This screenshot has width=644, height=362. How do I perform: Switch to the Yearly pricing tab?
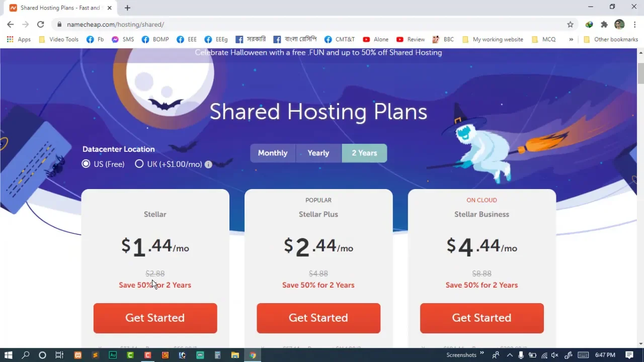point(318,153)
